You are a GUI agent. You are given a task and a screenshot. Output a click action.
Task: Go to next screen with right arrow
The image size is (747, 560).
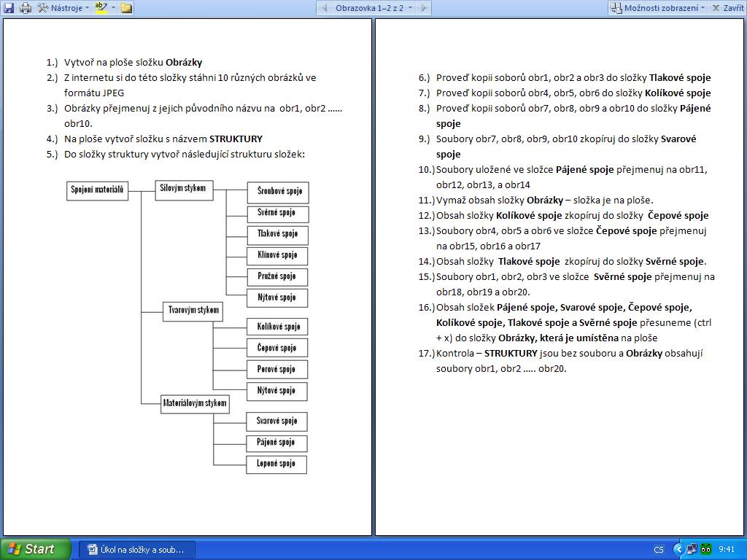click(x=424, y=7)
